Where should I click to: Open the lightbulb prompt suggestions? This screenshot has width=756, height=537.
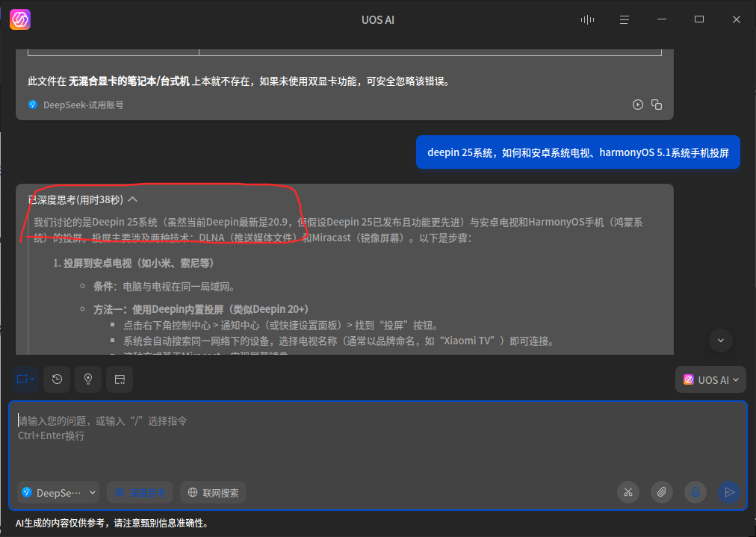[88, 379]
